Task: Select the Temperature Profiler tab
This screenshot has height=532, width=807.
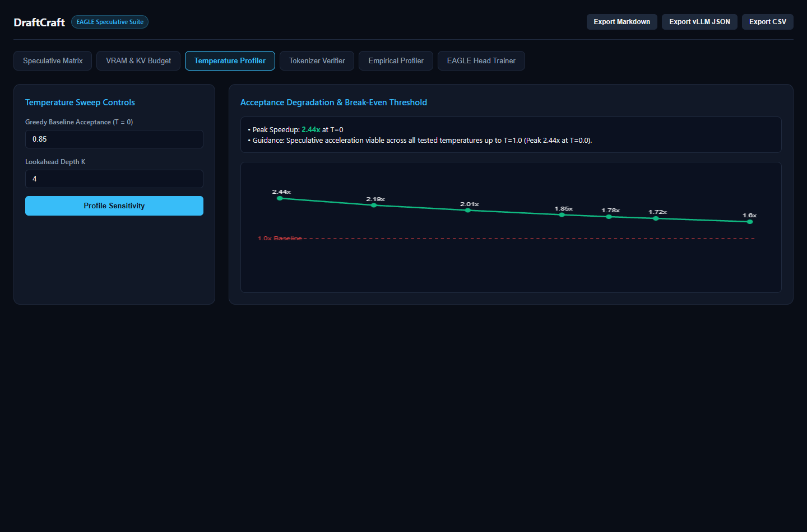Action: coord(230,60)
